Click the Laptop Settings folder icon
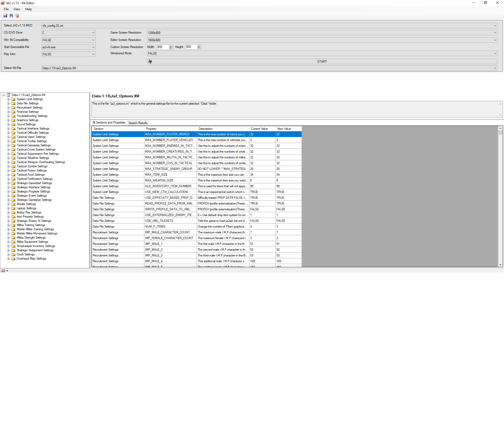504x423 pixels. (13, 208)
